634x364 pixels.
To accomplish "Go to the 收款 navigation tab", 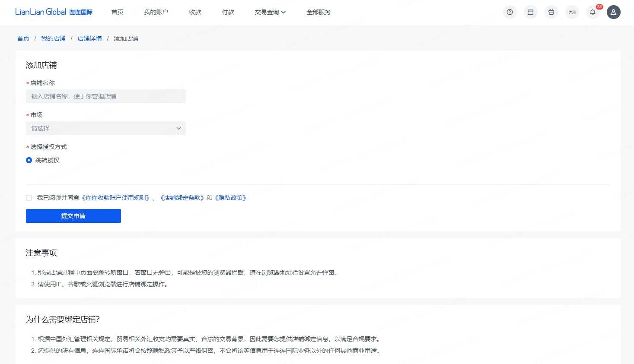I will coord(195,12).
